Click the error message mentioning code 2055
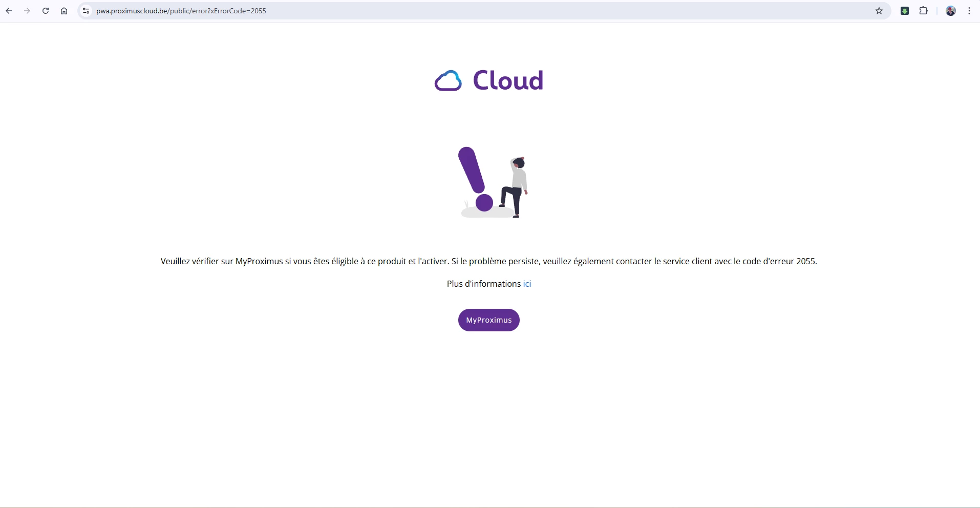This screenshot has width=980, height=508. (489, 261)
